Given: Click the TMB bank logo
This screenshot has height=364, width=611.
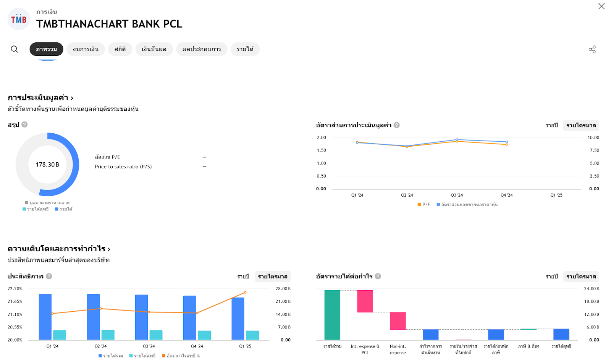Looking at the screenshot, I should (19, 19).
